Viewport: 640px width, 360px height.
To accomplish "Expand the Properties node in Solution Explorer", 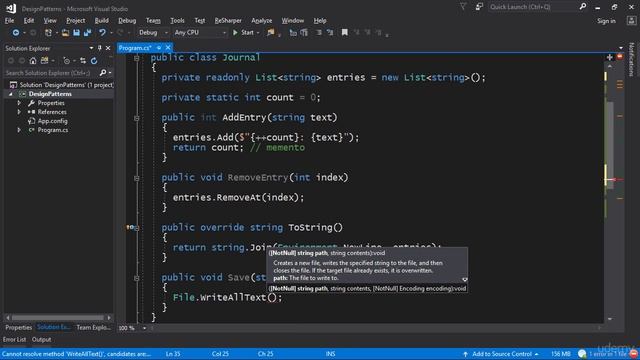I will point(19,103).
